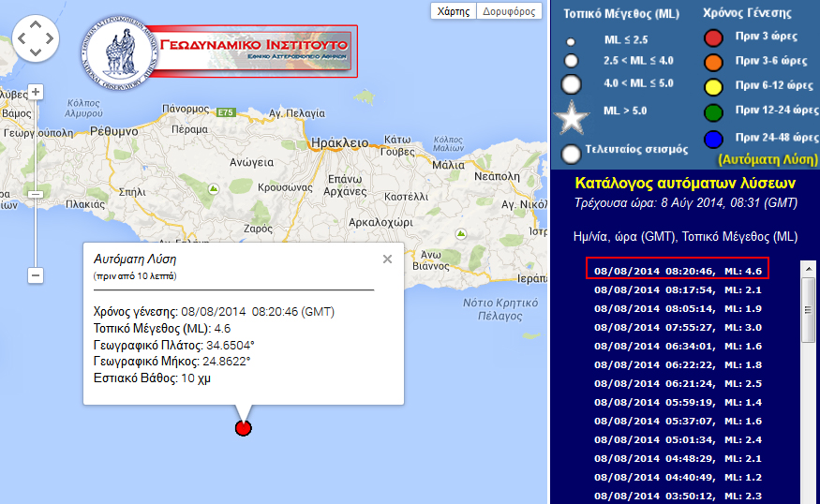Click the pan control compass circle
The image size is (820, 504).
(37, 38)
